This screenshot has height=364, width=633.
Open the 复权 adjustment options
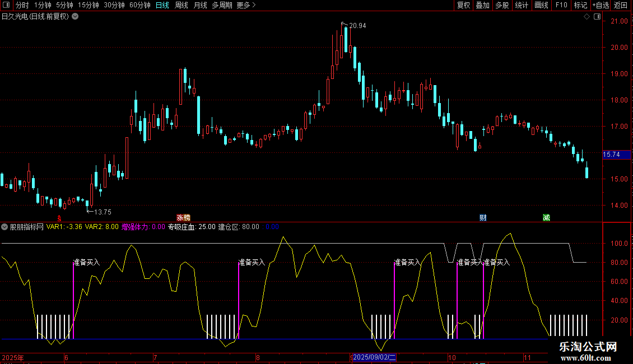(463, 5)
